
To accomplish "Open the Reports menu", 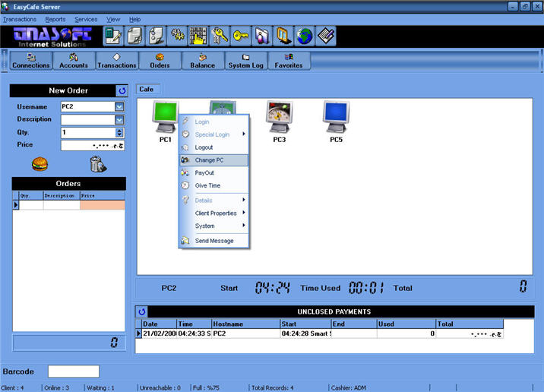I will 55,20.
